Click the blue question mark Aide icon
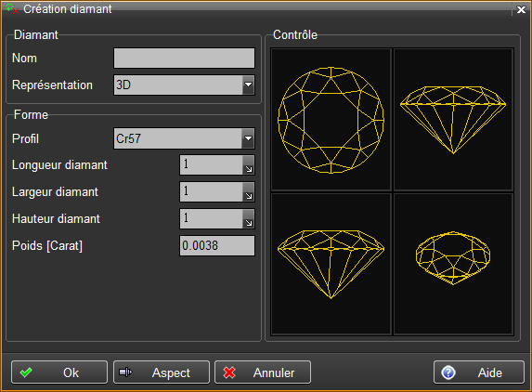Image resolution: width=532 pixels, height=392 pixels. [x=448, y=372]
